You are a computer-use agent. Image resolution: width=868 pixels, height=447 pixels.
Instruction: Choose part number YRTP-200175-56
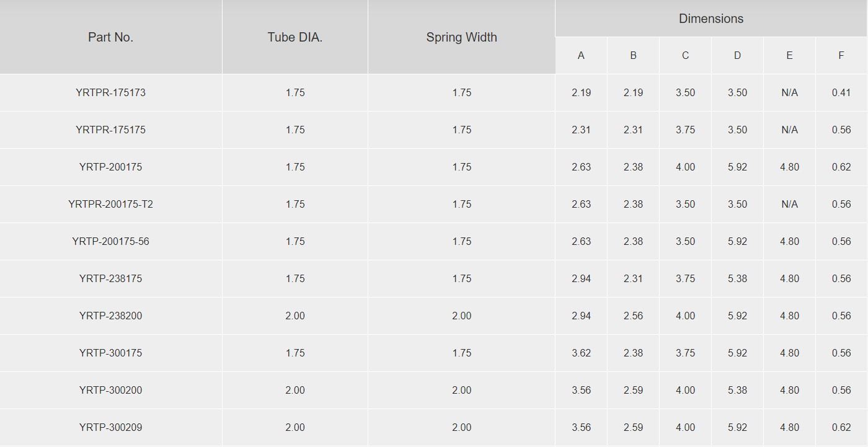(110, 242)
